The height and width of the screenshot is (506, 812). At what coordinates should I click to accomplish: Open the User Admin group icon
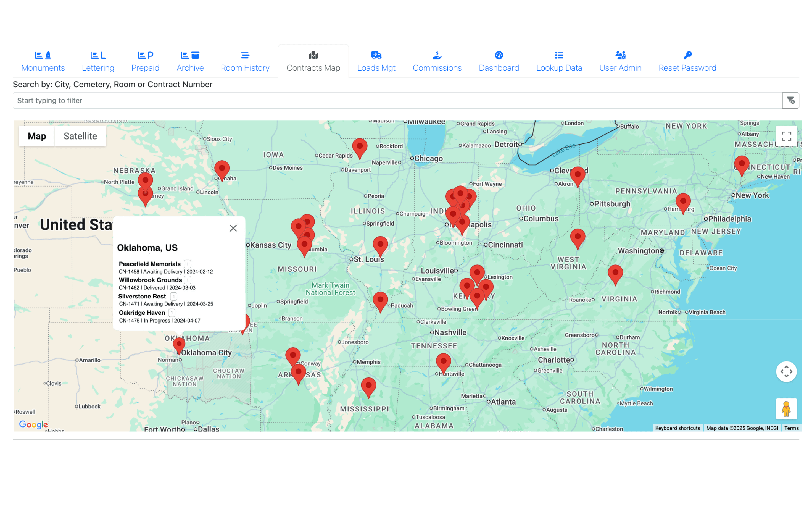click(620, 55)
